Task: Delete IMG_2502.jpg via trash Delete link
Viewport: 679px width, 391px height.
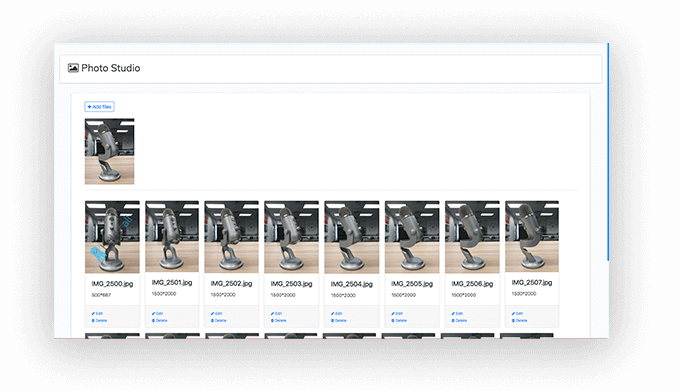Action: (x=219, y=320)
